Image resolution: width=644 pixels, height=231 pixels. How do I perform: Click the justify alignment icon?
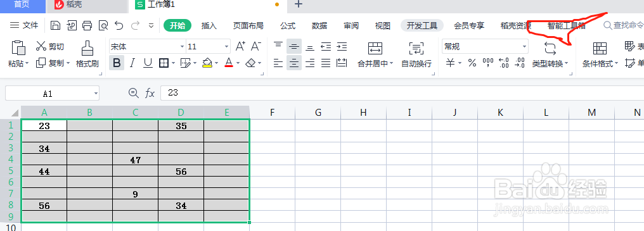326,63
